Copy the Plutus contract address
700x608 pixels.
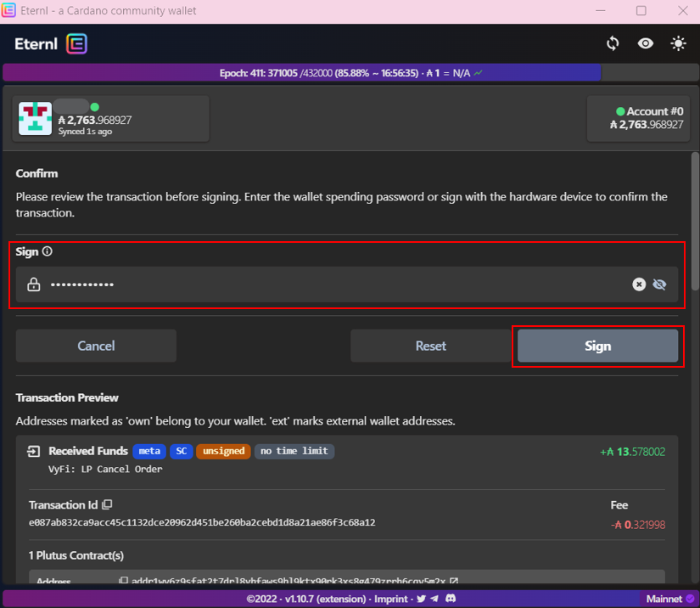(x=123, y=582)
